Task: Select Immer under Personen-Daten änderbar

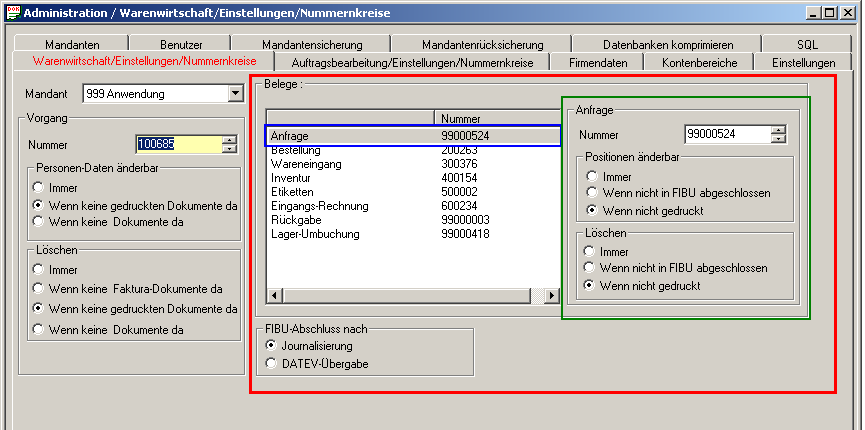Action: [x=38, y=187]
